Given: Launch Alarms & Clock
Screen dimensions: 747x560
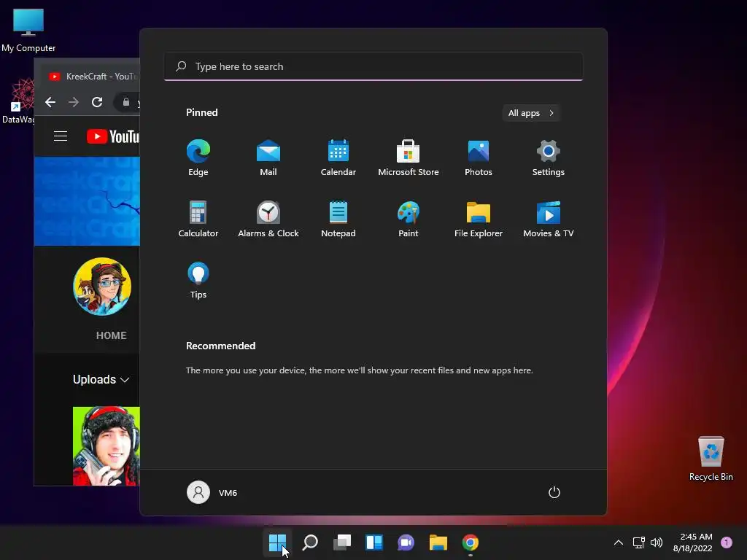Looking at the screenshot, I should click(268, 219).
